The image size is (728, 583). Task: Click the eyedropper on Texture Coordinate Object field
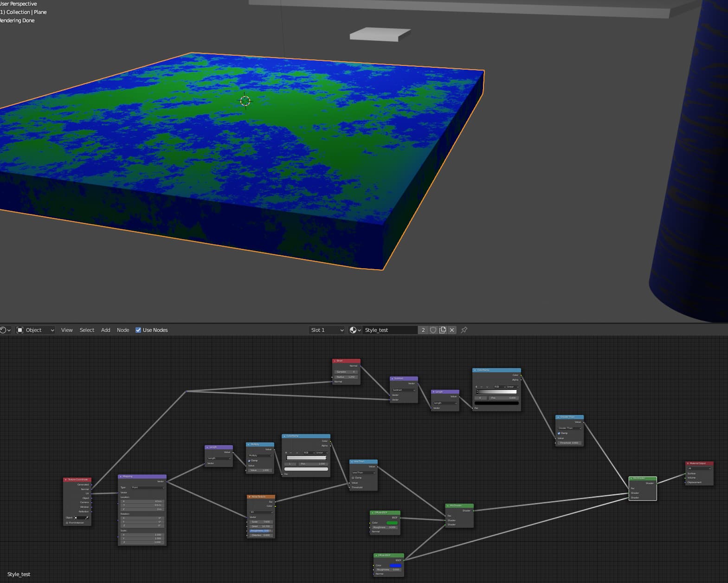coord(87,518)
